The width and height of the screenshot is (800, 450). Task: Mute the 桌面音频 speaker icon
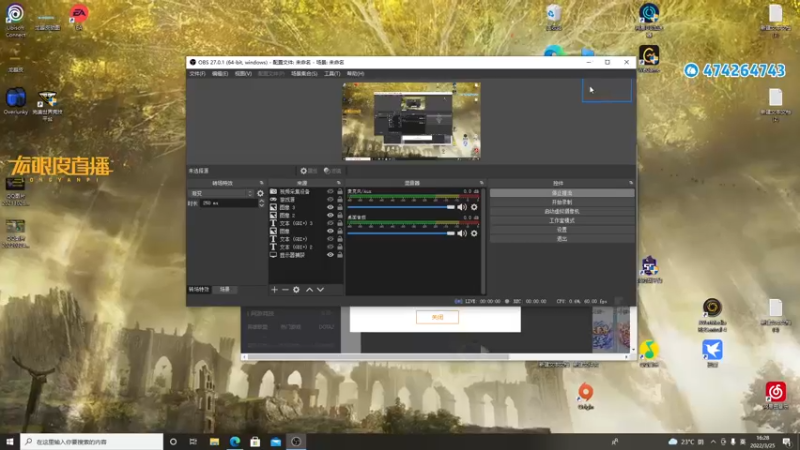[462, 233]
